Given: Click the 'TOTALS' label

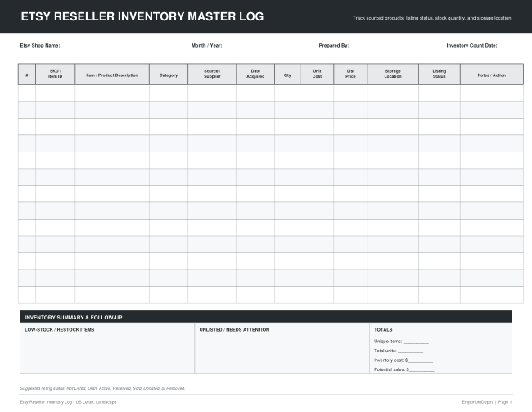Looking at the screenshot, I should (x=383, y=330).
